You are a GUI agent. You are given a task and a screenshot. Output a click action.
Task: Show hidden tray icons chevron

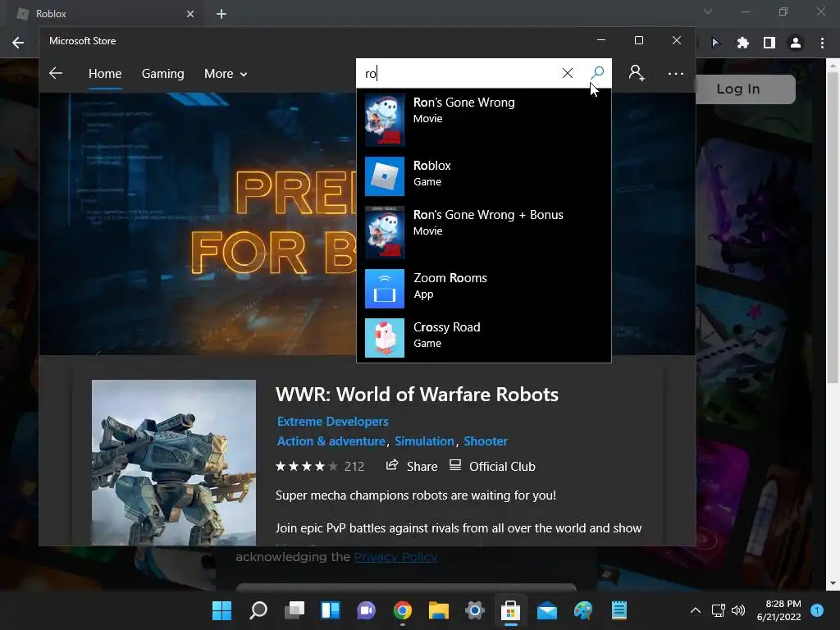click(696, 610)
